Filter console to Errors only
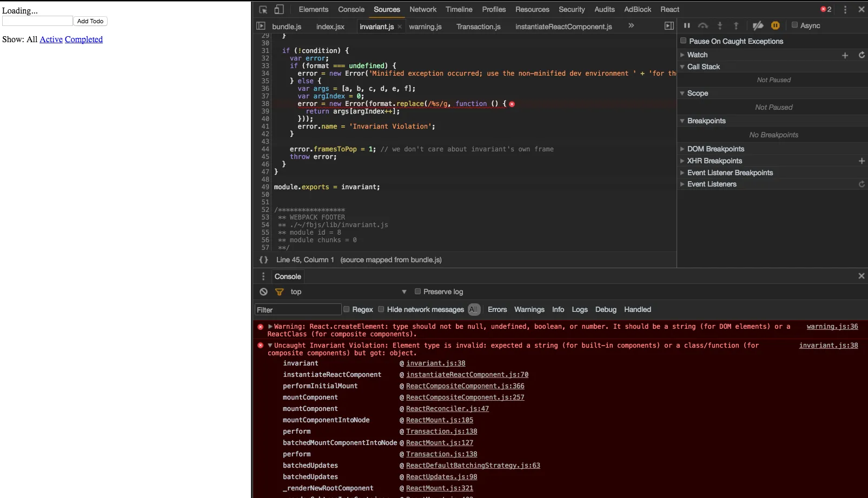The height and width of the screenshot is (498, 868). coord(497,309)
